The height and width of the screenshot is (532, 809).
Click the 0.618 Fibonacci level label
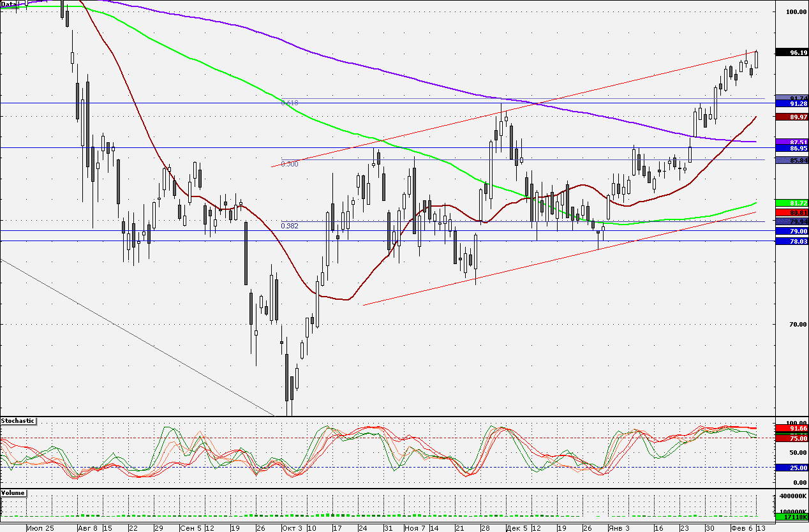pyautogui.click(x=290, y=102)
